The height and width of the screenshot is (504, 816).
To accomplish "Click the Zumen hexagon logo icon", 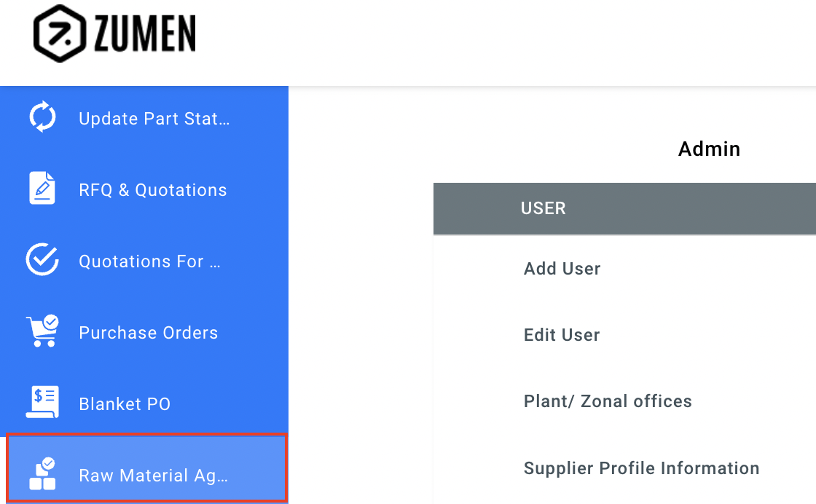I will (x=60, y=34).
